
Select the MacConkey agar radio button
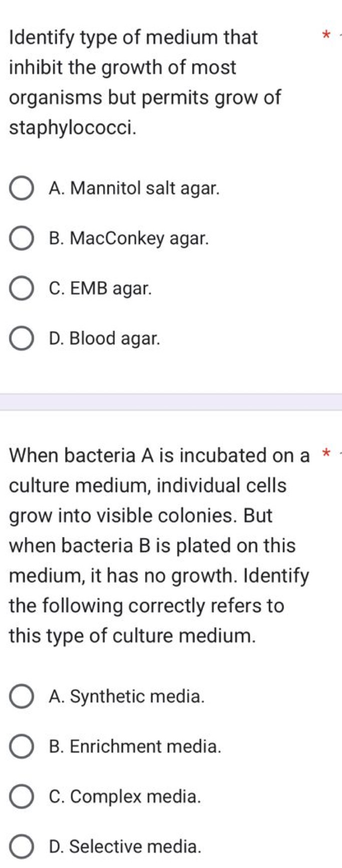[x=22, y=239]
